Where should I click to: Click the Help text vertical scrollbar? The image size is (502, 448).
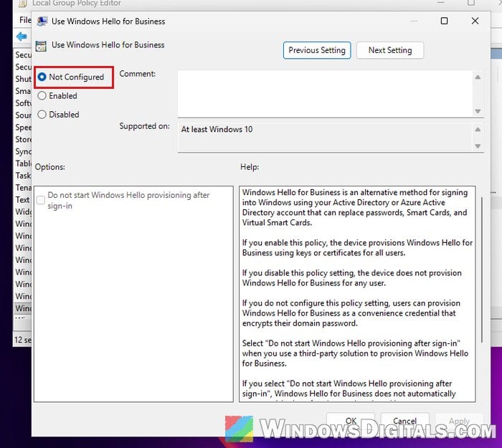tap(481, 270)
